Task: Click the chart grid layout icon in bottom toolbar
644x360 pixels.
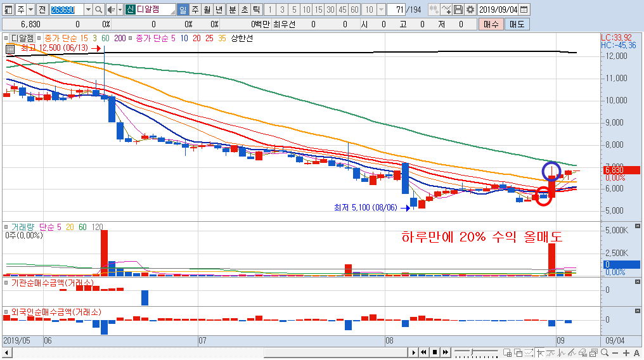Action: (x=508, y=352)
